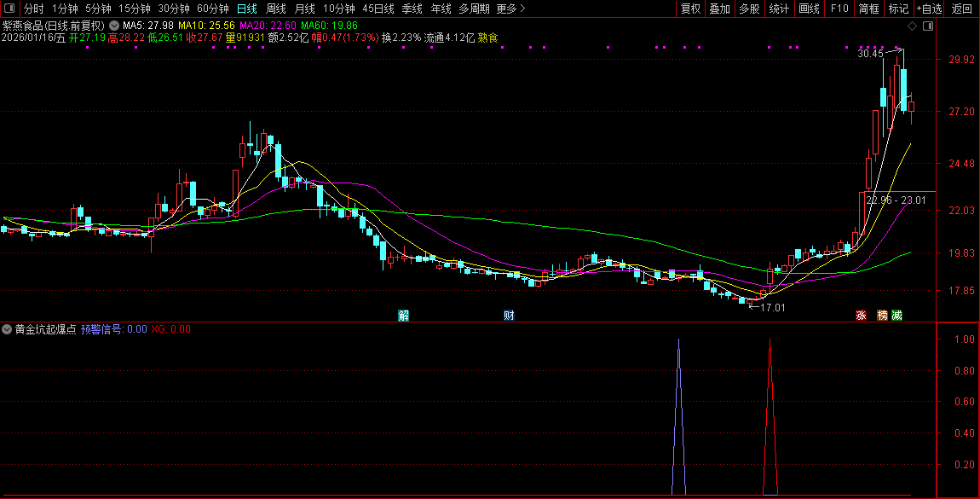Click the 榜 marker icon
980x499 pixels.
tap(883, 315)
